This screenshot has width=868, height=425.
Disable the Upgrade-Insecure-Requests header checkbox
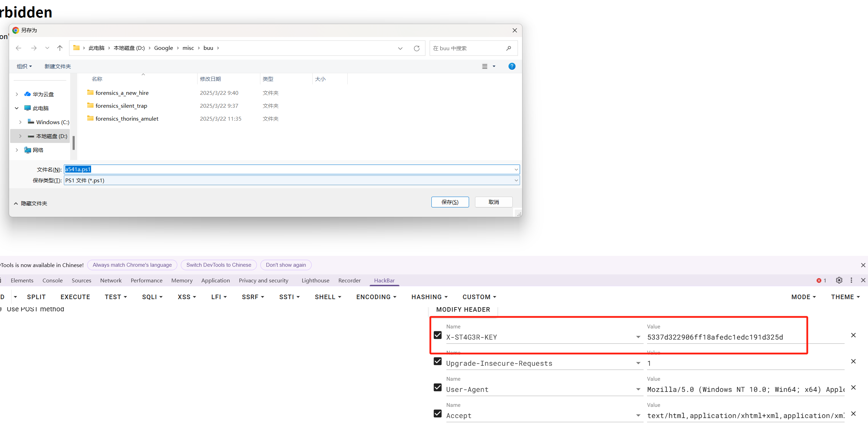tap(438, 361)
